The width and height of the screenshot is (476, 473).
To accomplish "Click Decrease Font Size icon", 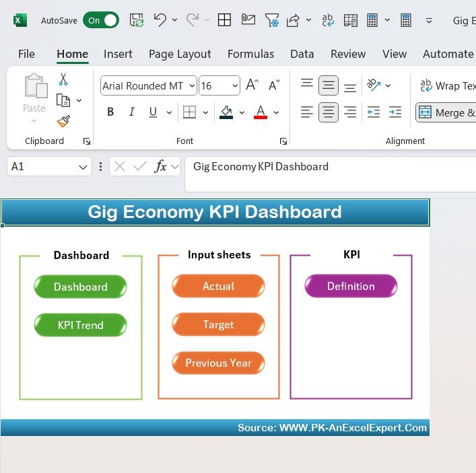I will (274, 85).
